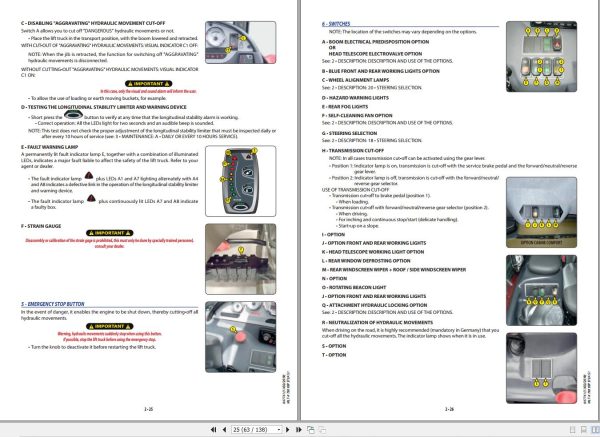The height and width of the screenshot is (437, 600).
Task: Click the 'F - SELF-CLEANING FAN OPTION' heading
Action: (357, 116)
